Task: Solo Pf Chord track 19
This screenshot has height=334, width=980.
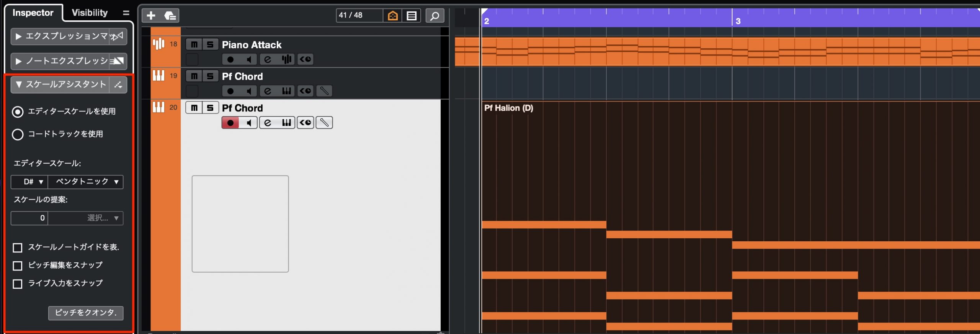Action: [210, 76]
